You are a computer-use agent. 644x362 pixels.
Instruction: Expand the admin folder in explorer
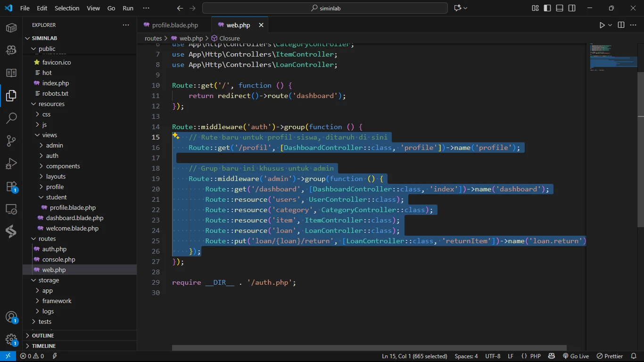pyautogui.click(x=54, y=145)
